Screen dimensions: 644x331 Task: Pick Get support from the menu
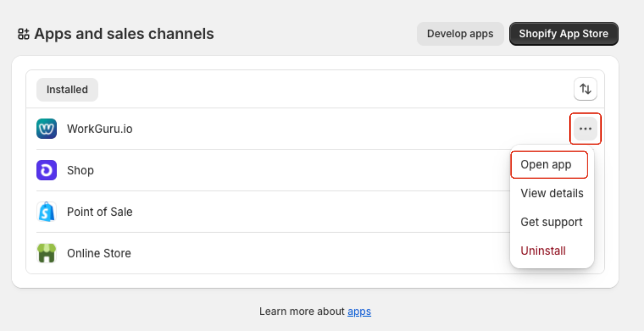click(x=551, y=222)
